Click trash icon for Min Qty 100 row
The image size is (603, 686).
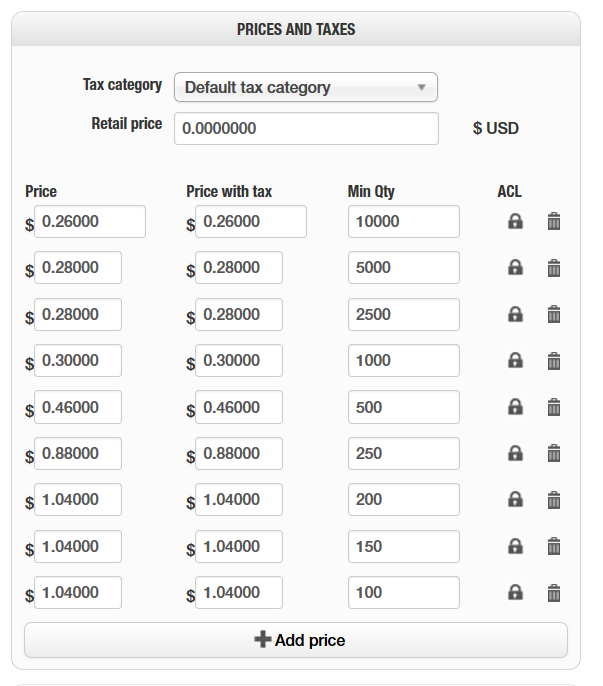click(553, 592)
